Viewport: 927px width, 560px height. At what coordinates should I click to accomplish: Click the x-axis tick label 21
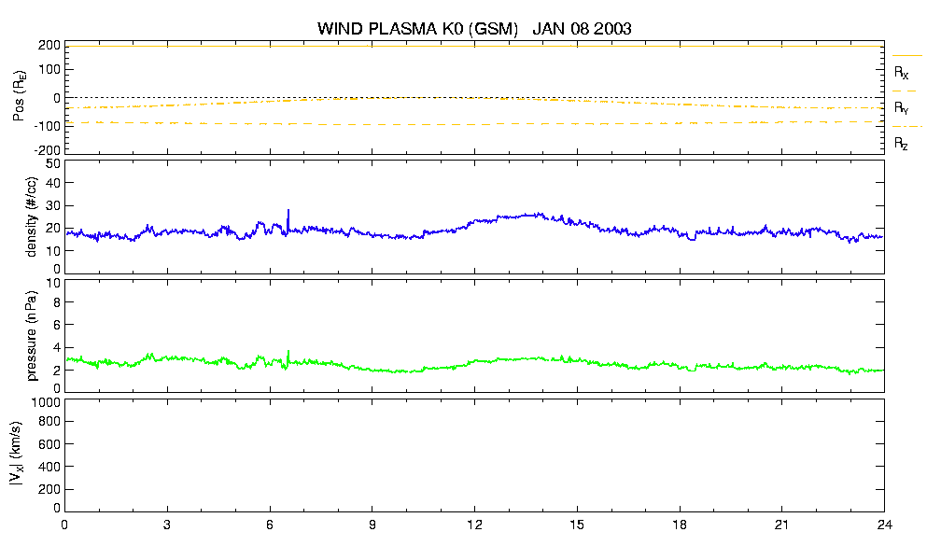click(x=781, y=525)
